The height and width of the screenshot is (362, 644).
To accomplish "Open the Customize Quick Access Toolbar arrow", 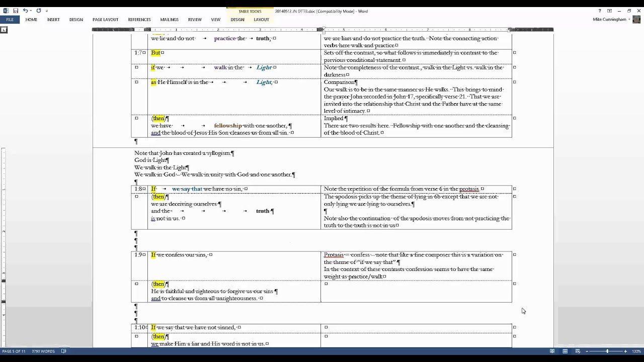I will click(47, 11).
